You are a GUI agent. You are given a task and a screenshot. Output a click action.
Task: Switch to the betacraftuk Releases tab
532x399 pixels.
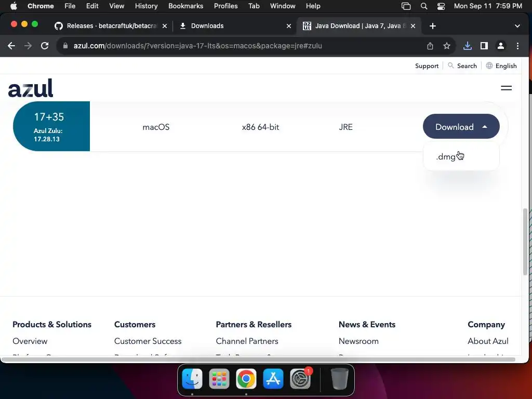tap(112, 26)
